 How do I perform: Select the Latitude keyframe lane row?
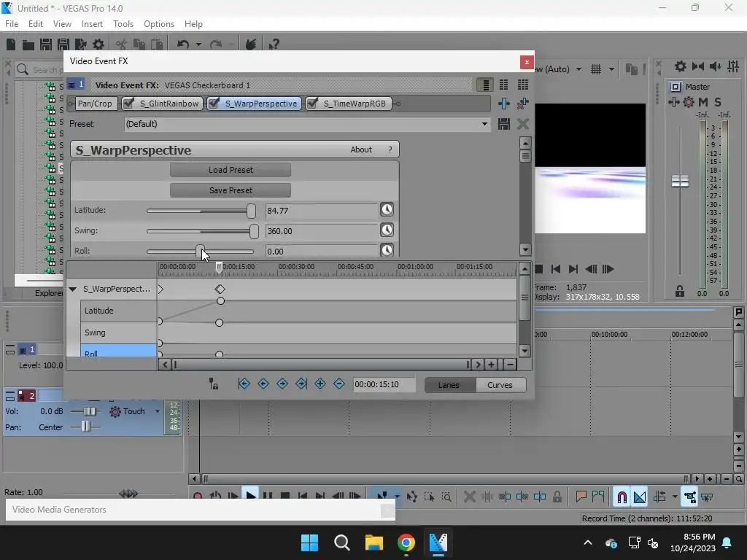pos(118,311)
